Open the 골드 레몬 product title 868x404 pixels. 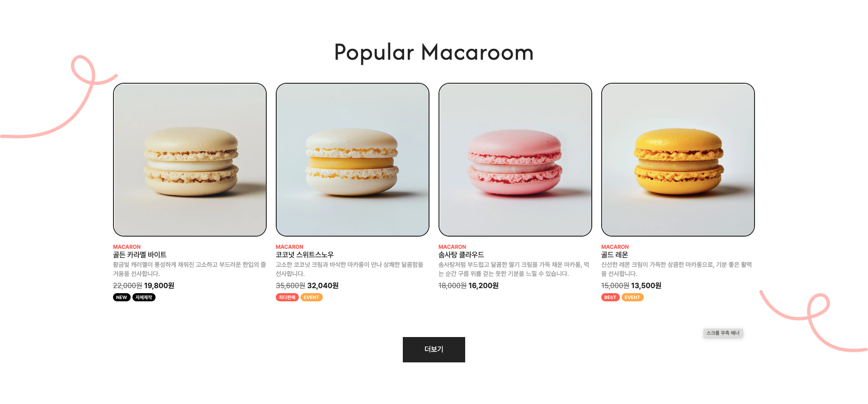(614, 255)
